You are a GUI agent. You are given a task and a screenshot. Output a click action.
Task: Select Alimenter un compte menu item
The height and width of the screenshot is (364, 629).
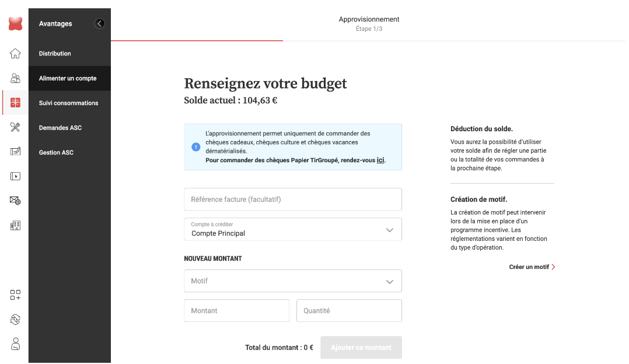click(x=69, y=78)
